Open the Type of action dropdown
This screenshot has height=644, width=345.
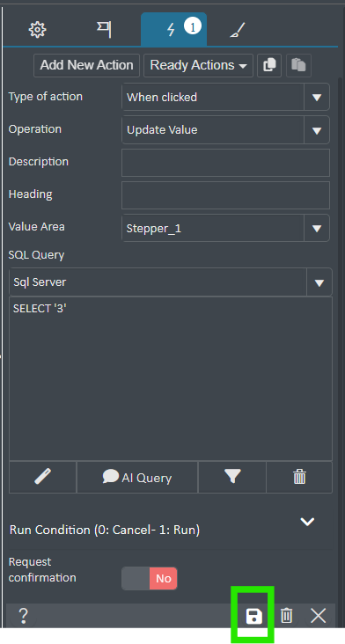226,97
